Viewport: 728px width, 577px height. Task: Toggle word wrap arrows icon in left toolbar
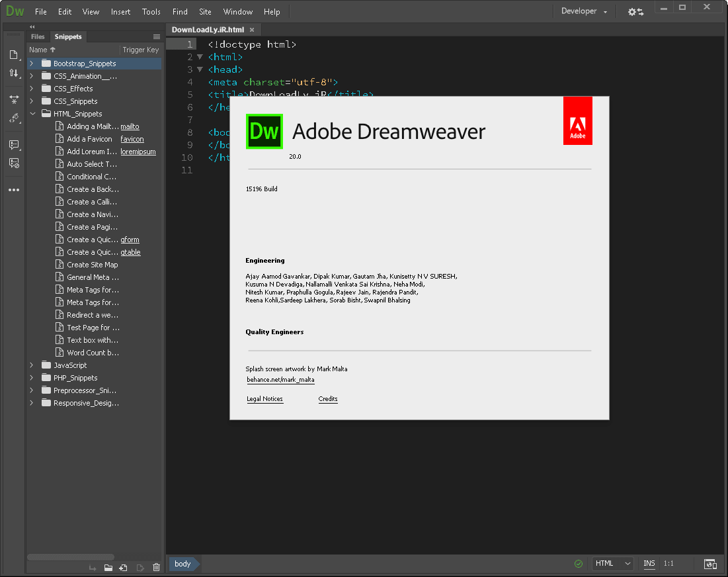[14, 73]
